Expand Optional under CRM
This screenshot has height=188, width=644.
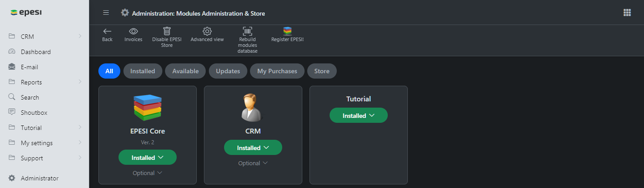click(253, 163)
